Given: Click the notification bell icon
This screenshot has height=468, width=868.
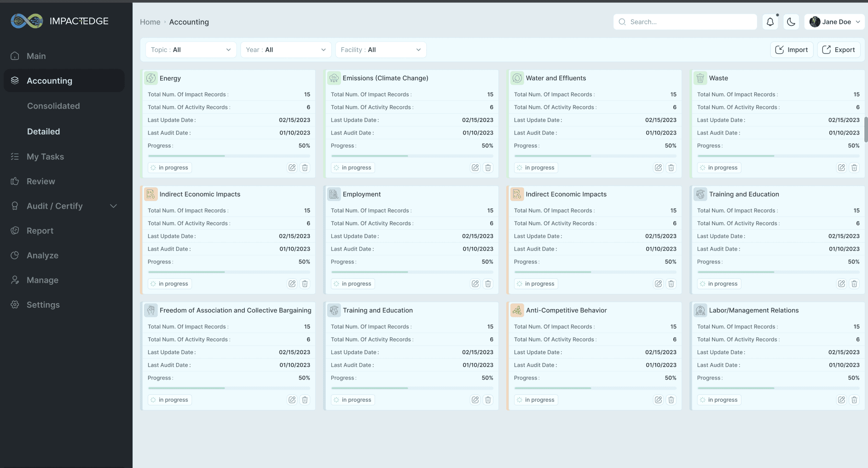Looking at the screenshot, I should coord(770,22).
